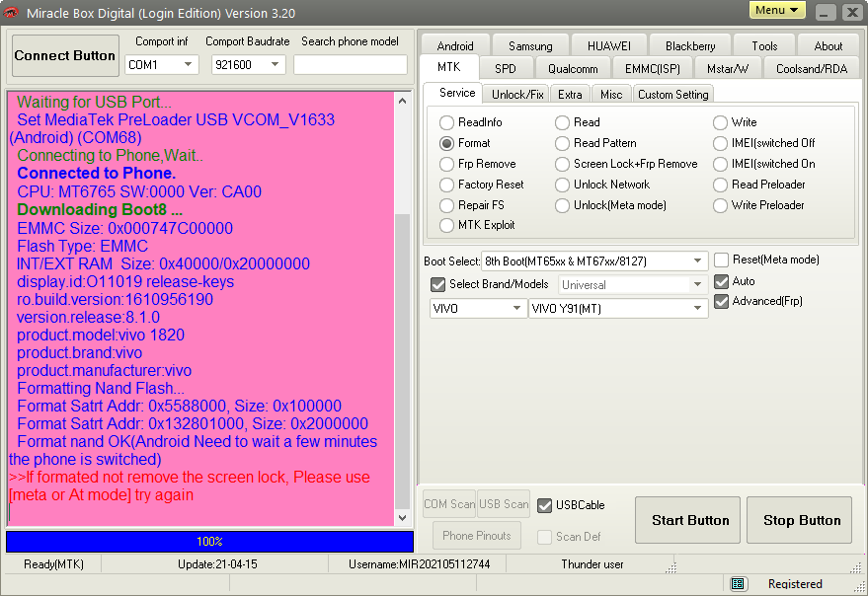Toggle the Auto checkbox
The image size is (868, 596).
[x=721, y=281]
